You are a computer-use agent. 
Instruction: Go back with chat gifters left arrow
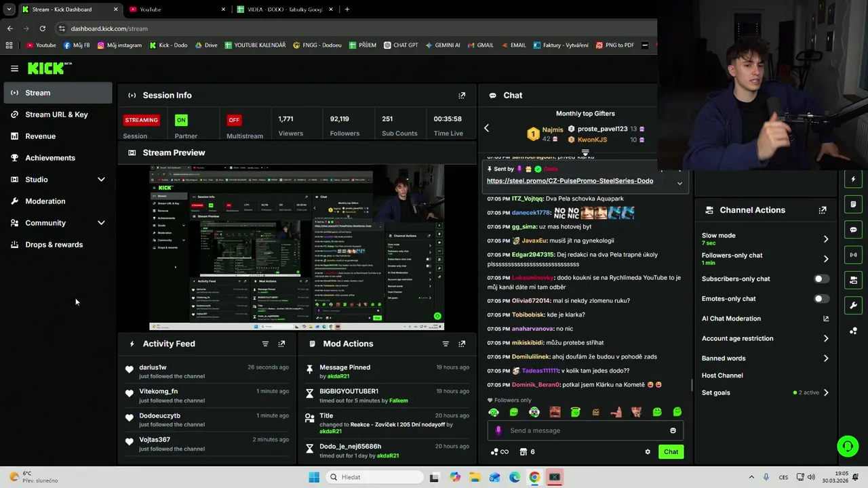click(x=486, y=128)
